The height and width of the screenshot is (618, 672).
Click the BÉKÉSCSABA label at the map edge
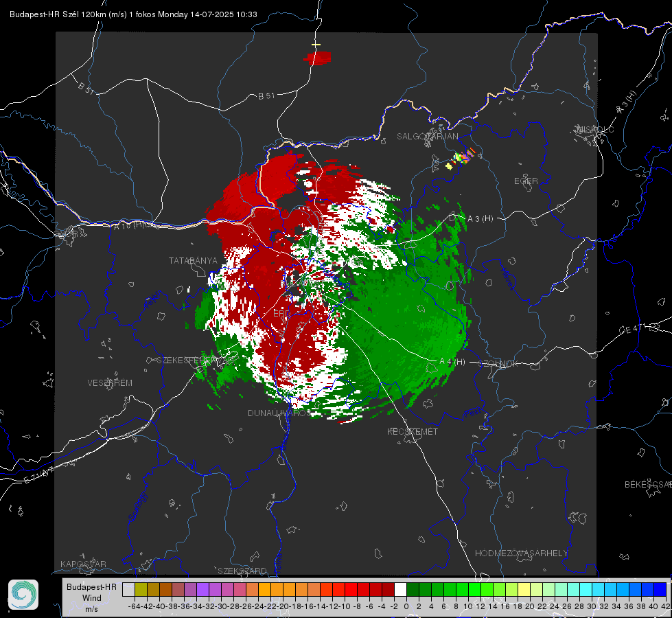(x=648, y=485)
